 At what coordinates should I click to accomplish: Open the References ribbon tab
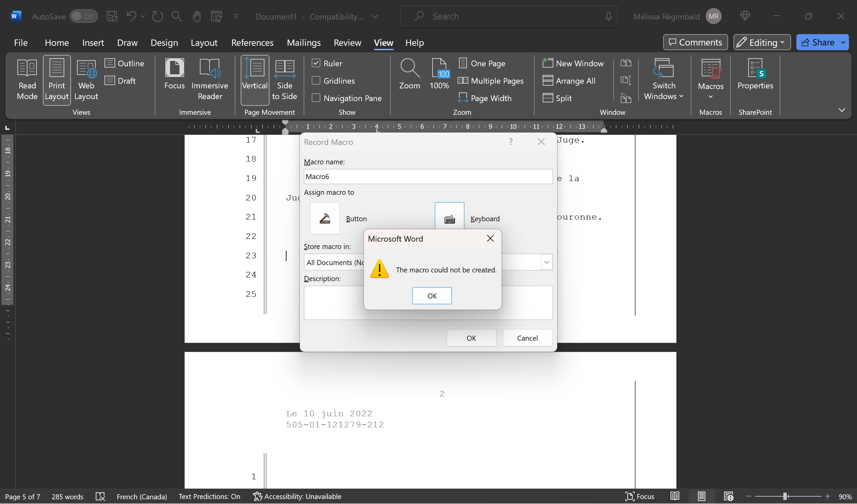point(252,43)
